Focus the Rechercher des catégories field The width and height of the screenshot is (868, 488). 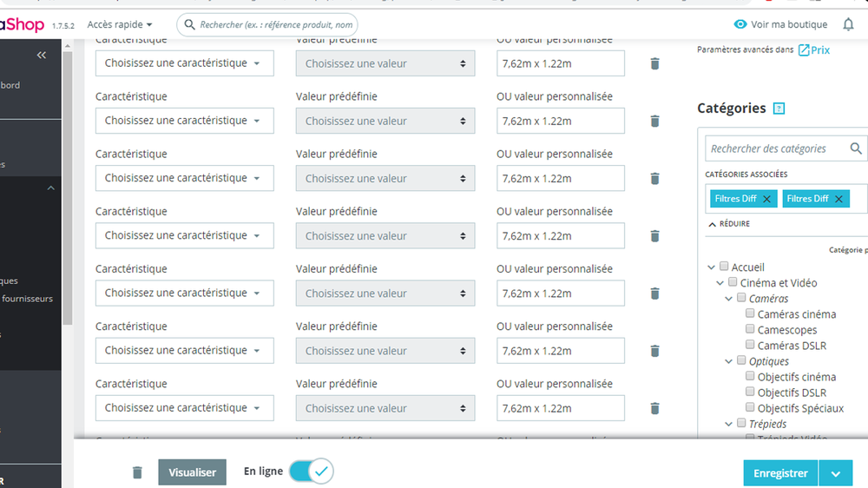pos(777,148)
